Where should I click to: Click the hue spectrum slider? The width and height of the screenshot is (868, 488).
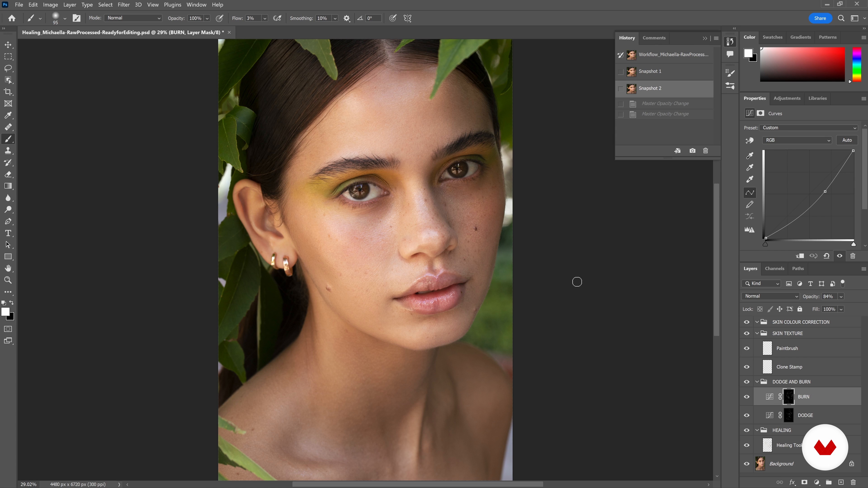click(856, 64)
